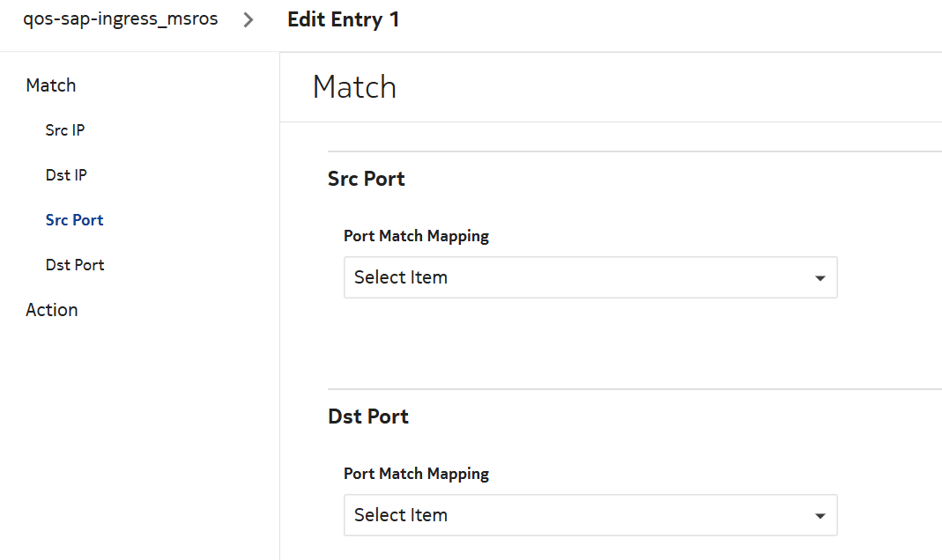This screenshot has height=560, width=942.
Task: Click Port Match Mapping label under Dst Port
Action: (x=416, y=474)
